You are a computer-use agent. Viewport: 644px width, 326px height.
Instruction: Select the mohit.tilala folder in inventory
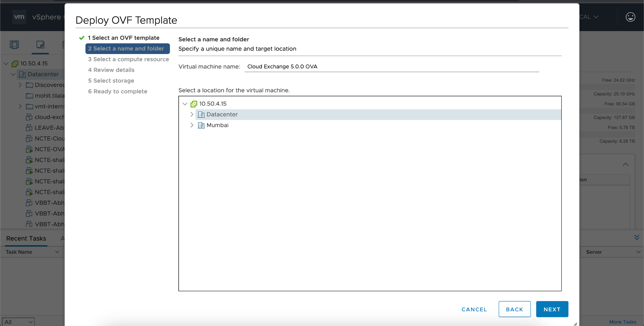(x=49, y=95)
